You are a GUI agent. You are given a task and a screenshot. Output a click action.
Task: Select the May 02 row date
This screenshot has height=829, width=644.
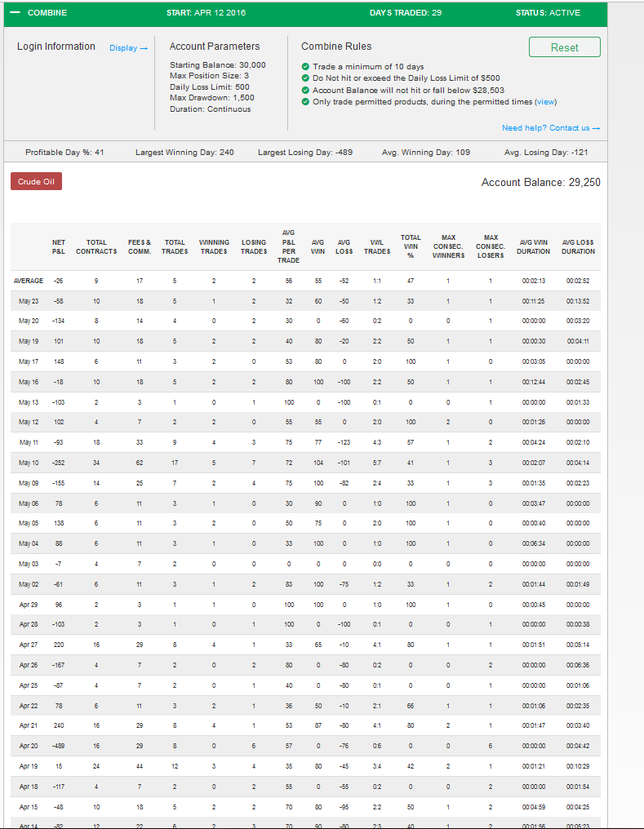click(29, 584)
